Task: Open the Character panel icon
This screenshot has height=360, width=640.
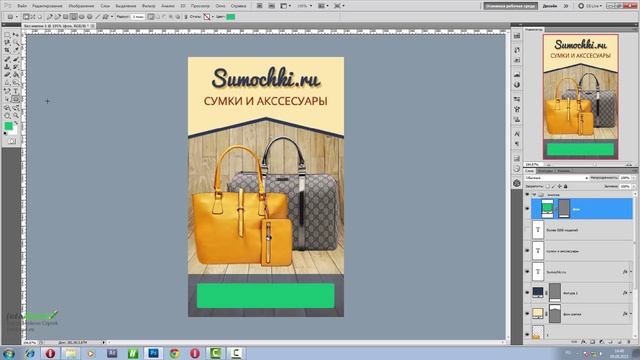Action: [517, 134]
